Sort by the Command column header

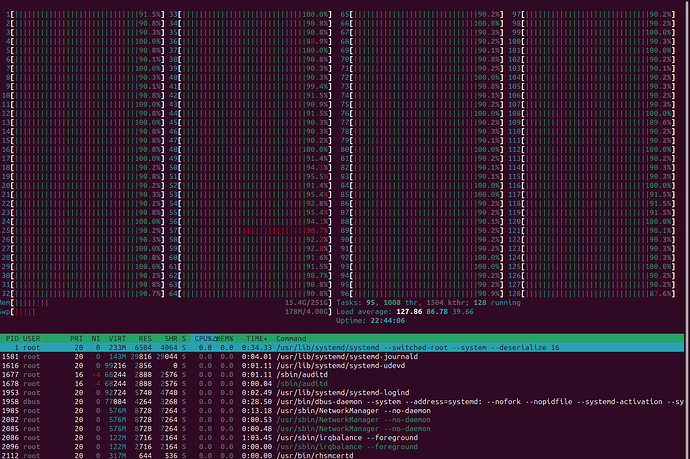point(296,338)
